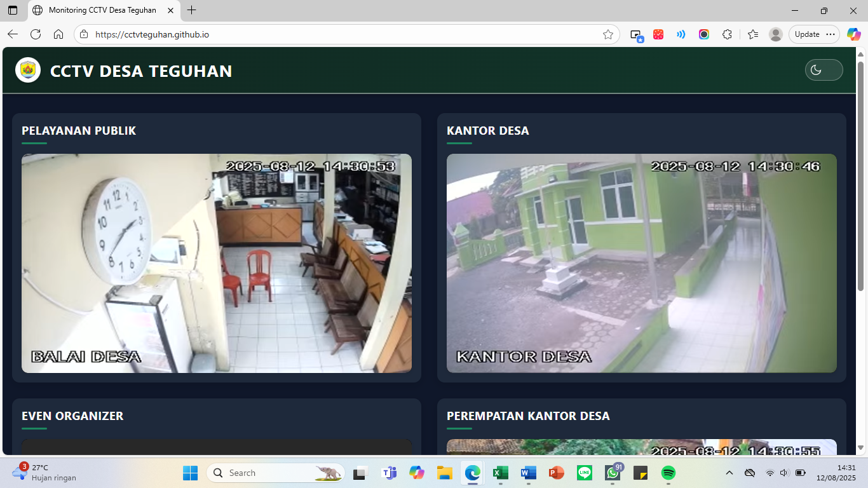
Task: Add page to favorites star icon
Action: point(608,34)
